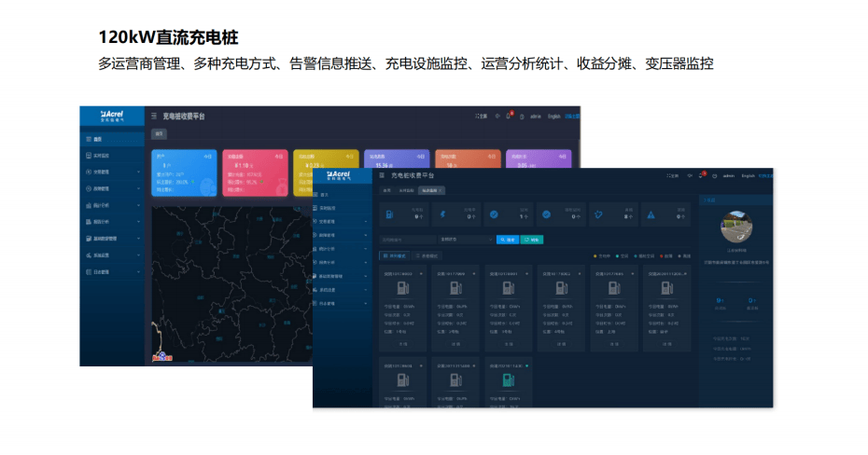Switch to table view mode in the front window

427,256
